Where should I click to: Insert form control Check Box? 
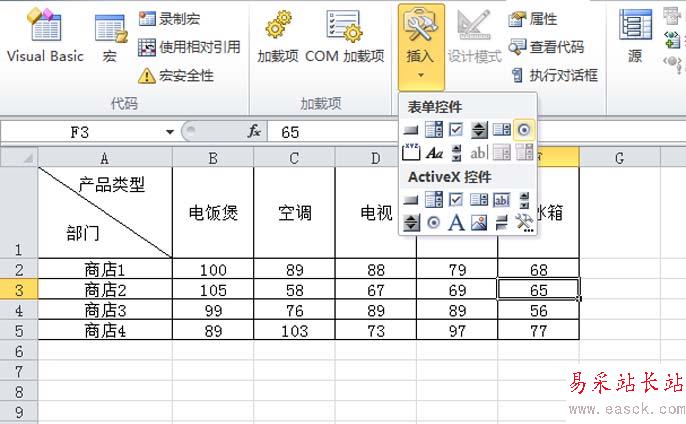coord(456,130)
